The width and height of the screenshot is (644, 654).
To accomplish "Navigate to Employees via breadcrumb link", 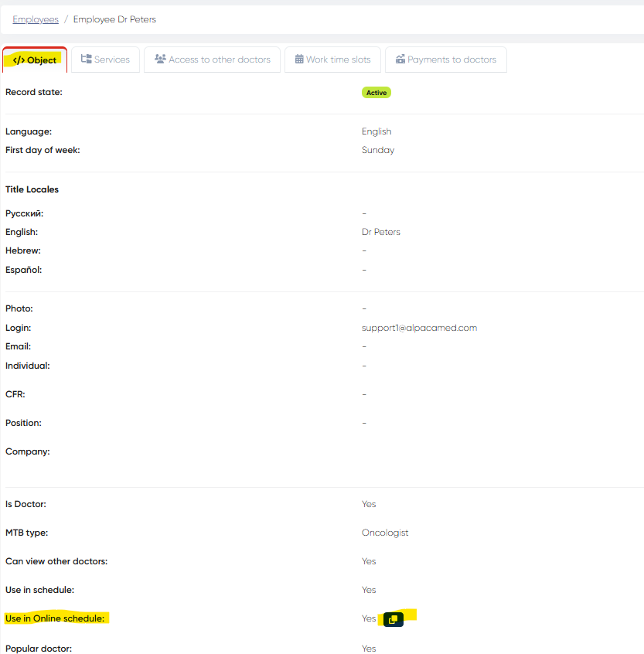I will point(36,19).
